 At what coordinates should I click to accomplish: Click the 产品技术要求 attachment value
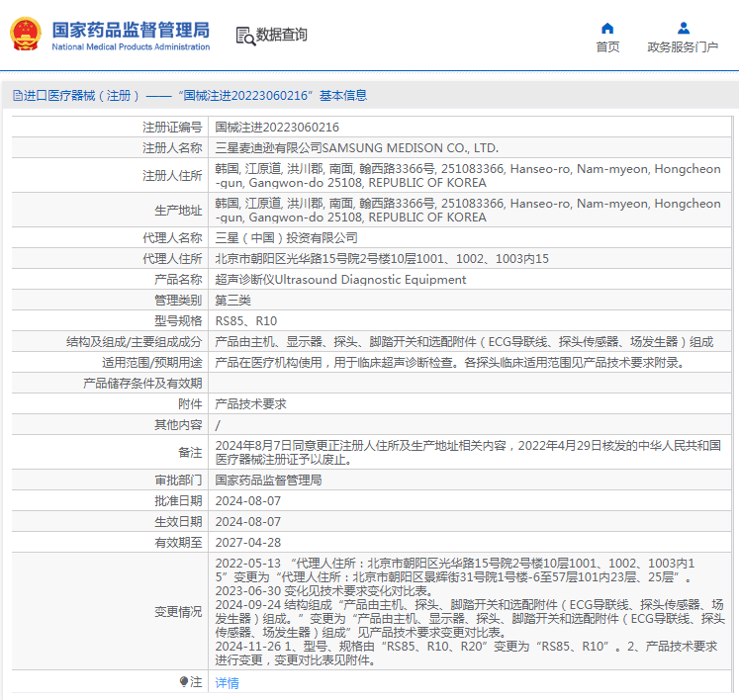(x=251, y=403)
